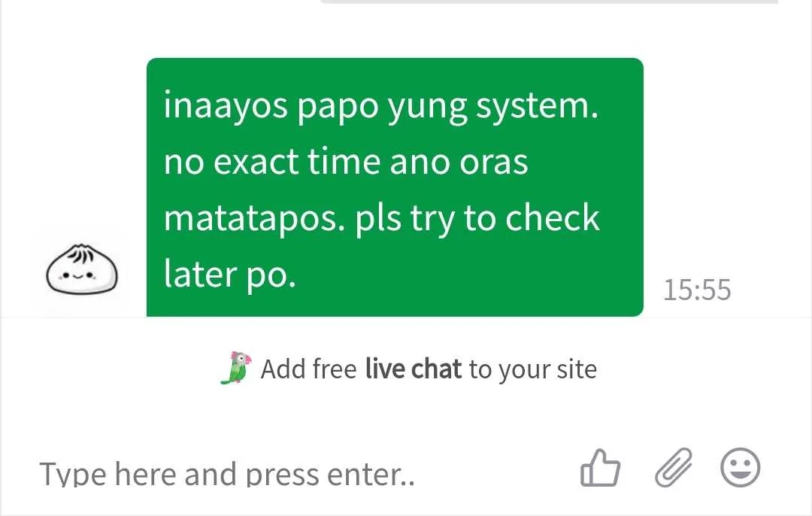Click the dumpling agent avatar
812x516 pixels.
coord(82,269)
